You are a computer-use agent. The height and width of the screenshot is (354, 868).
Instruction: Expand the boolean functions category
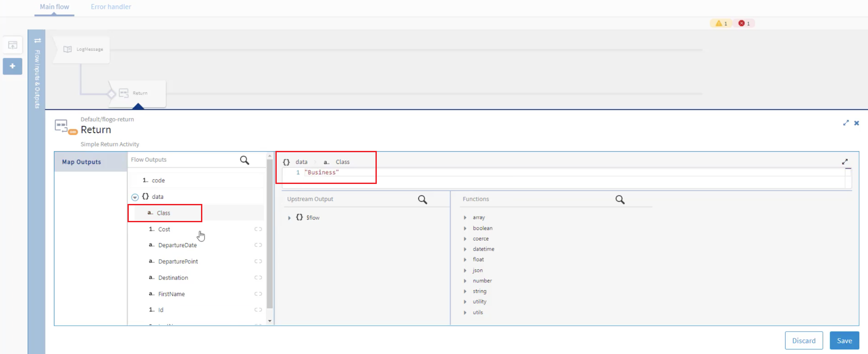(465, 228)
